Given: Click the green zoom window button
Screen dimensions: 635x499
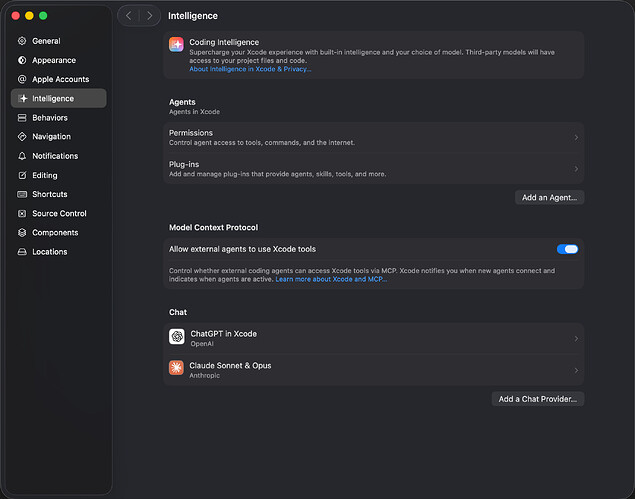Looking at the screenshot, I should (x=43, y=15).
